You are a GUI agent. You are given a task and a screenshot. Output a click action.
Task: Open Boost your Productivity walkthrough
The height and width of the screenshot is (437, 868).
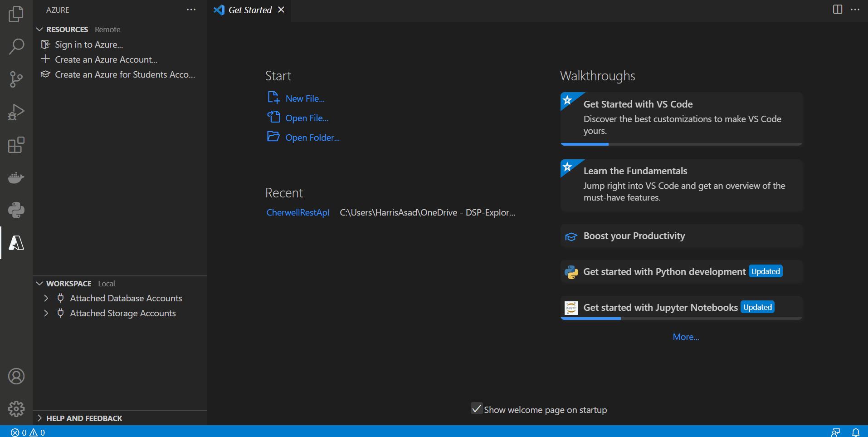(682, 236)
